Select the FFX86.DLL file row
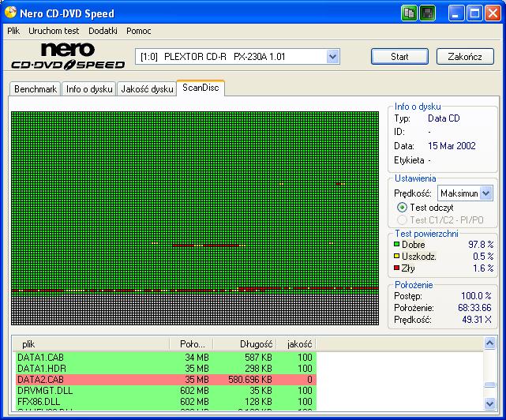Viewport: 506px width, 420px height. 166,402
